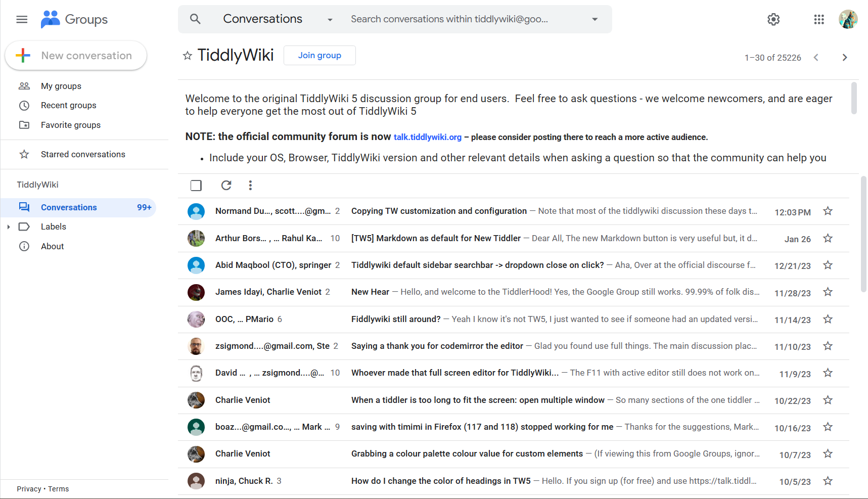Click Abid Maqbool's blue avatar

point(196,265)
